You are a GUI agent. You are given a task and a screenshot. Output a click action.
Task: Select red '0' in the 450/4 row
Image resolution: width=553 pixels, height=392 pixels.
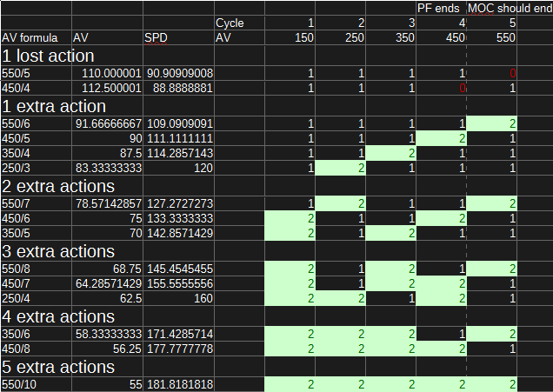pos(441,88)
